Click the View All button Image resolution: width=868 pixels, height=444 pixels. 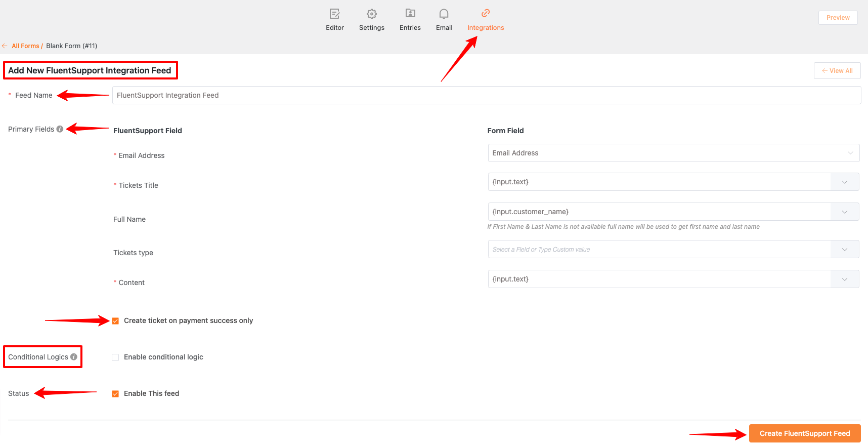[837, 71]
